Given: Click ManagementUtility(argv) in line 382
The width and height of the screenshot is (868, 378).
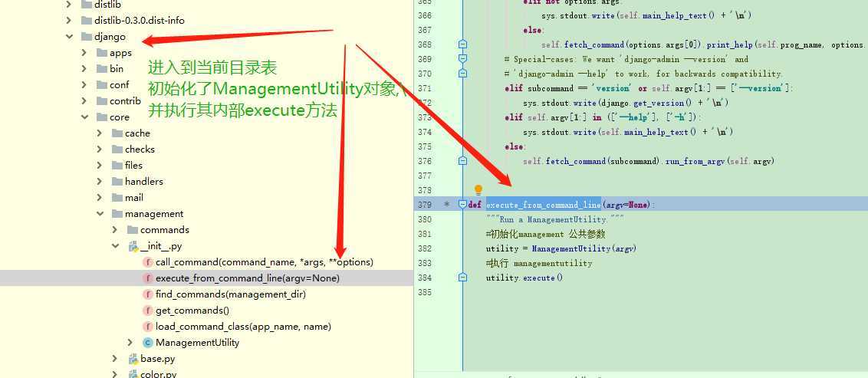Looking at the screenshot, I should pos(584,248).
